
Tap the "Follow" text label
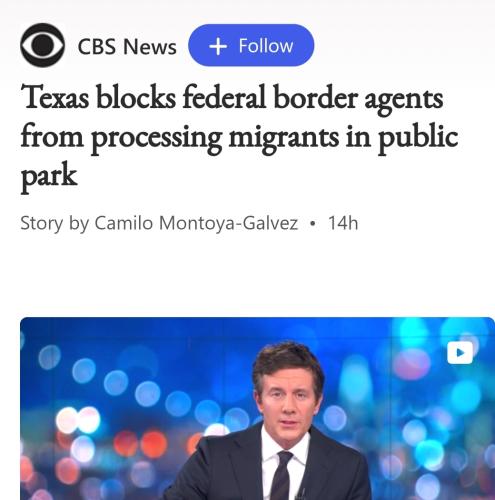[x=266, y=46]
